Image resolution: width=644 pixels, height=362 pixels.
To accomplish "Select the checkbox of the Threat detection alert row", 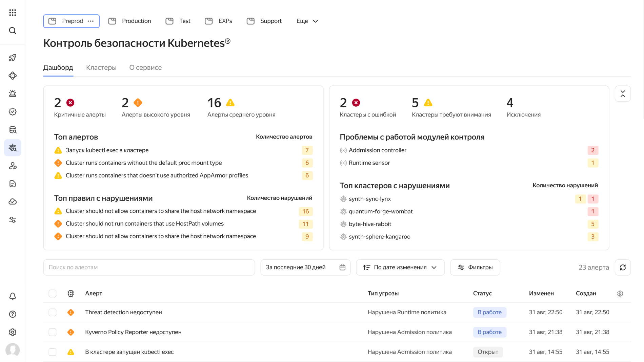I will tap(53, 312).
